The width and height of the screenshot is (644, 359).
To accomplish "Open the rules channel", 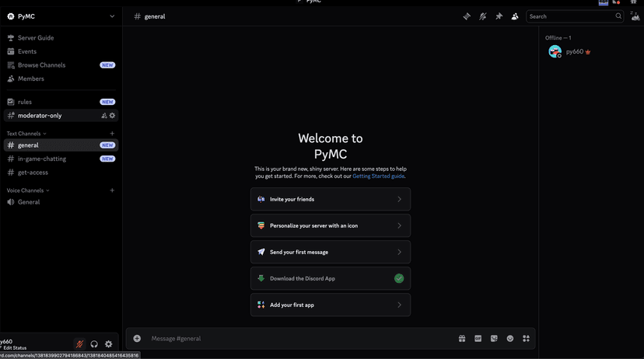I will 61,102.
